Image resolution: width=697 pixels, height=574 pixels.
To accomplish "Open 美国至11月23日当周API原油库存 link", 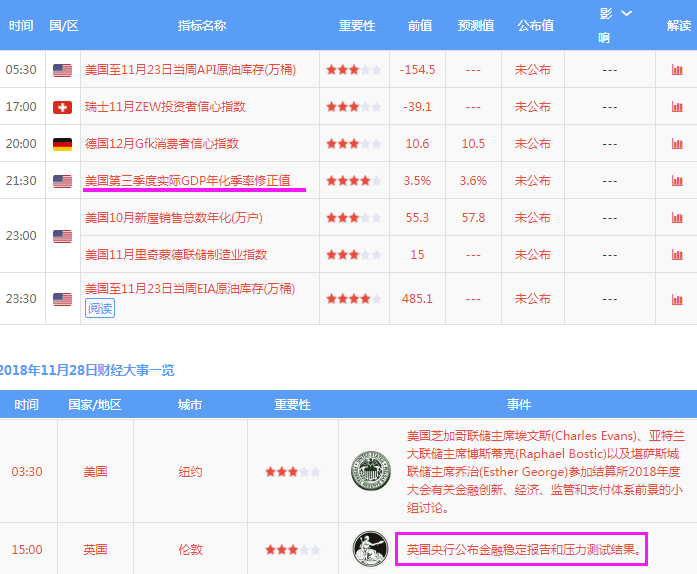I will 188,70.
